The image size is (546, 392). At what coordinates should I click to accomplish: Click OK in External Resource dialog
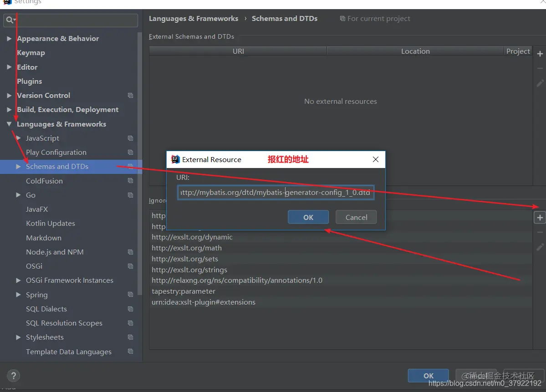[308, 217]
